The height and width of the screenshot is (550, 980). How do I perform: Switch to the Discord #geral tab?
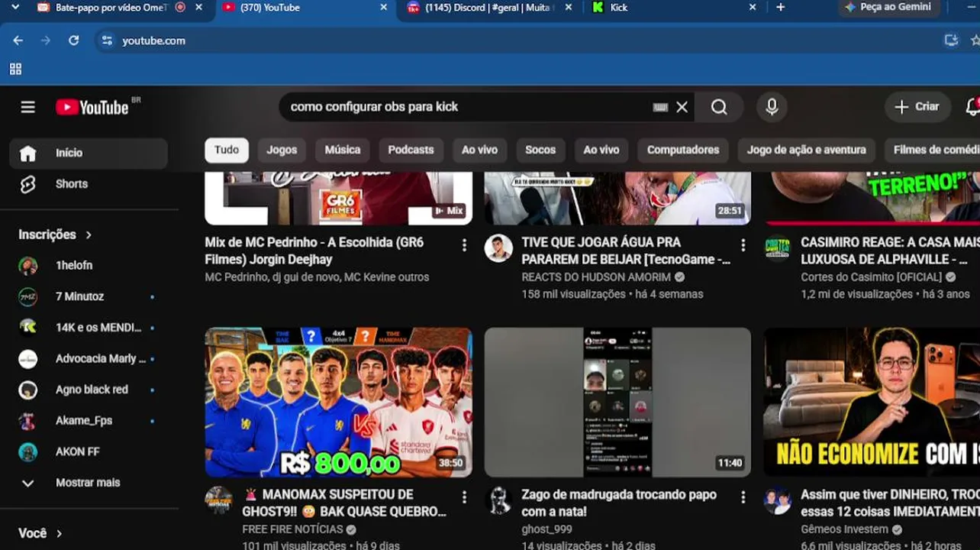[x=488, y=8]
